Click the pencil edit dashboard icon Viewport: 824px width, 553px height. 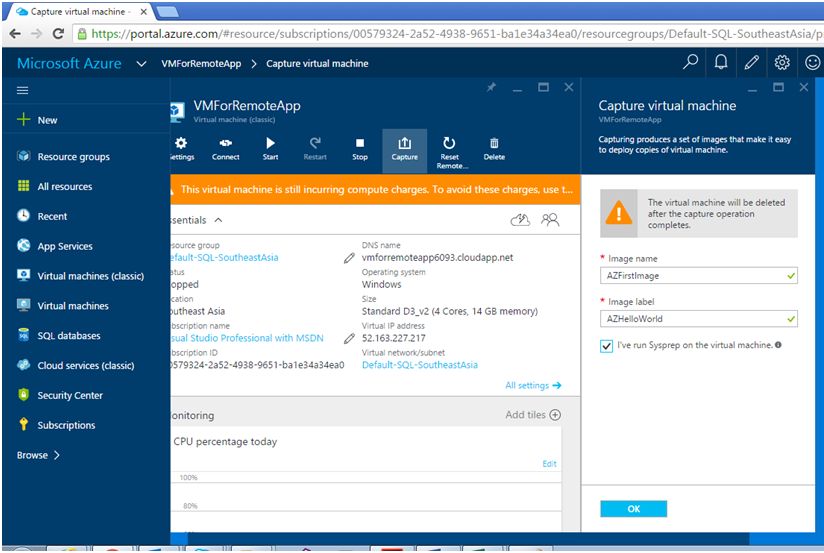coord(751,63)
